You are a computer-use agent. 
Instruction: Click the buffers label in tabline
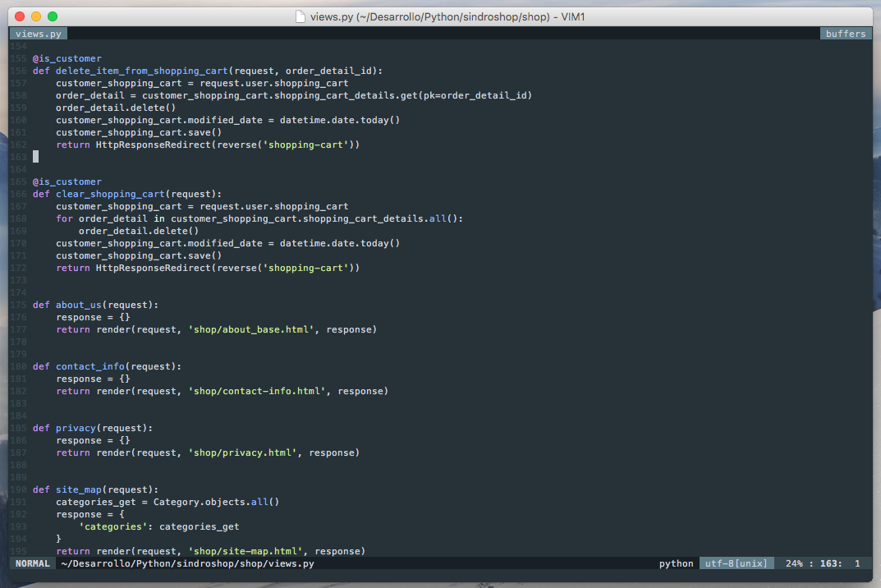(x=846, y=34)
